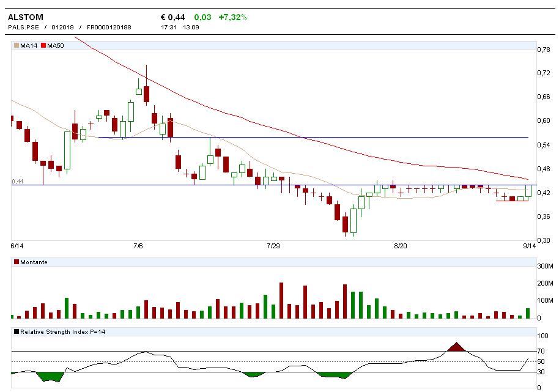
Task: Click the last green volume bar at 9/14
Action: click(528, 313)
